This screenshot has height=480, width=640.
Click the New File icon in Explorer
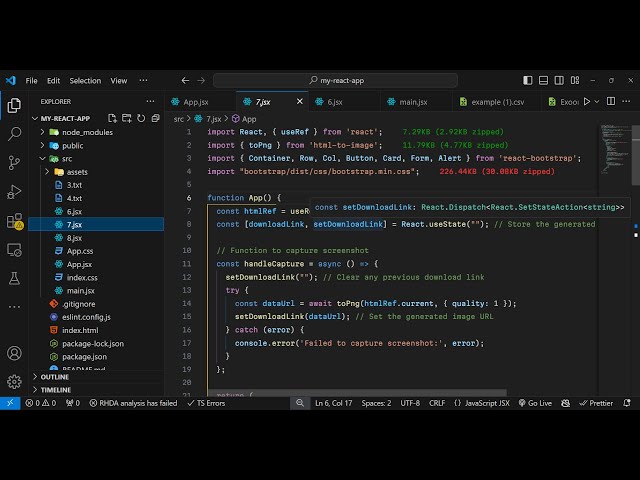click(x=112, y=118)
